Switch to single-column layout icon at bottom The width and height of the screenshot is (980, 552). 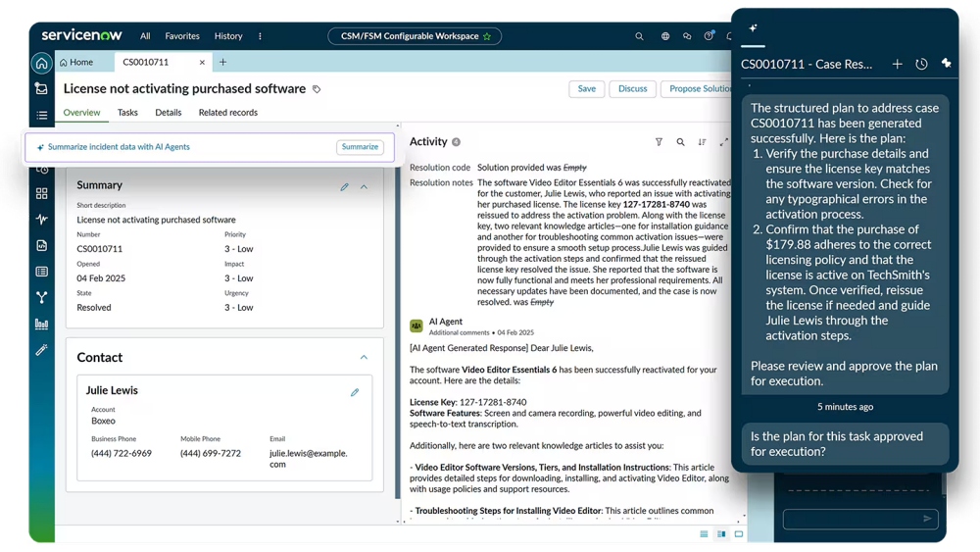pos(704,534)
